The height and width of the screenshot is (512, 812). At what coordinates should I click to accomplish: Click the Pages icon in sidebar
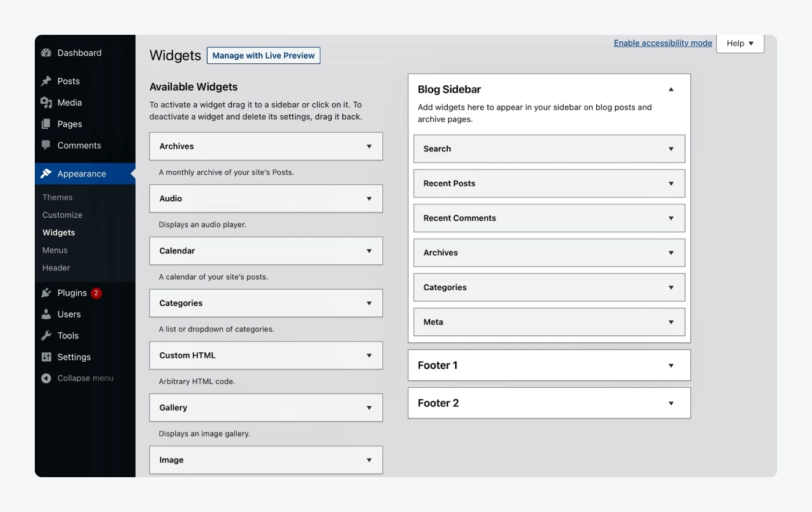46,124
